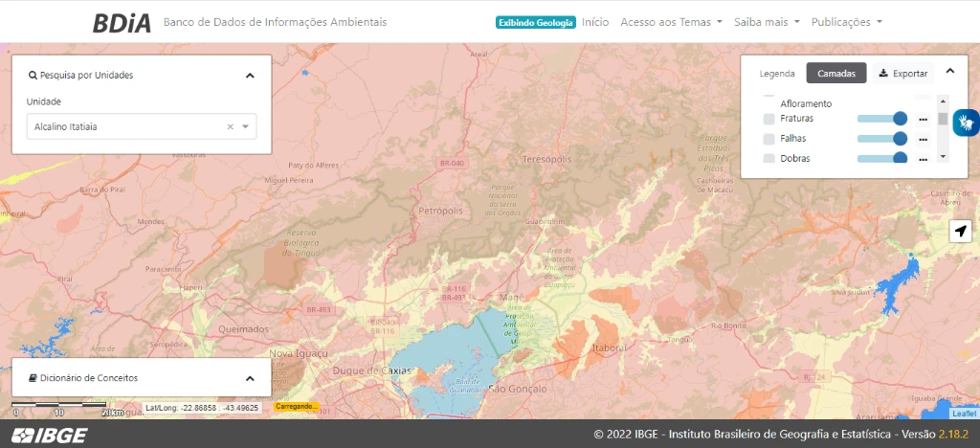Click the geolocation arrow button on map

point(961,232)
